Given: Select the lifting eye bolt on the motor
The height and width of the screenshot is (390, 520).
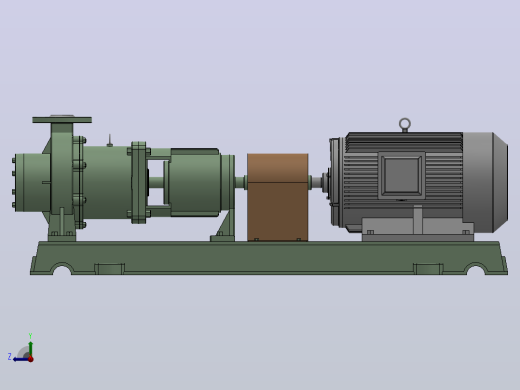Looking at the screenshot, I should click(x=405, y=125).
